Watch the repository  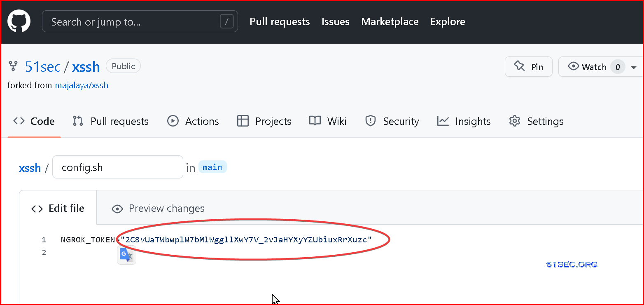click(x=593, y=67)
